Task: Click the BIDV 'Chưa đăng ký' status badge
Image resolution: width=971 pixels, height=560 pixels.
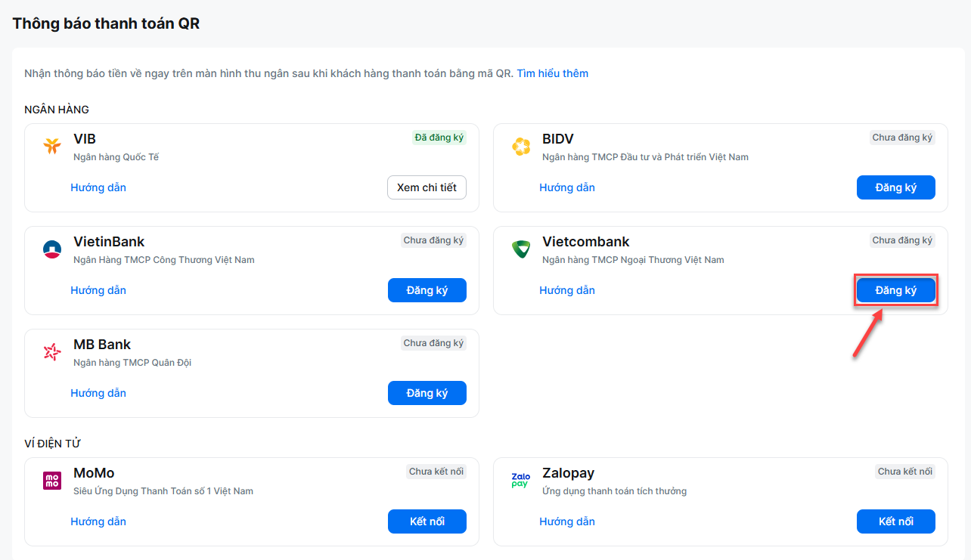Action: 903,138
